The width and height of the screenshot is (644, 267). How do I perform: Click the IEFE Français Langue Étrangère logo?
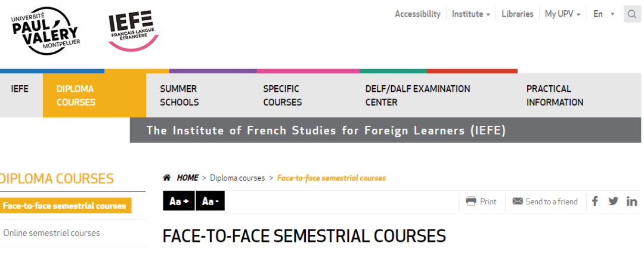tap(132, 31)
